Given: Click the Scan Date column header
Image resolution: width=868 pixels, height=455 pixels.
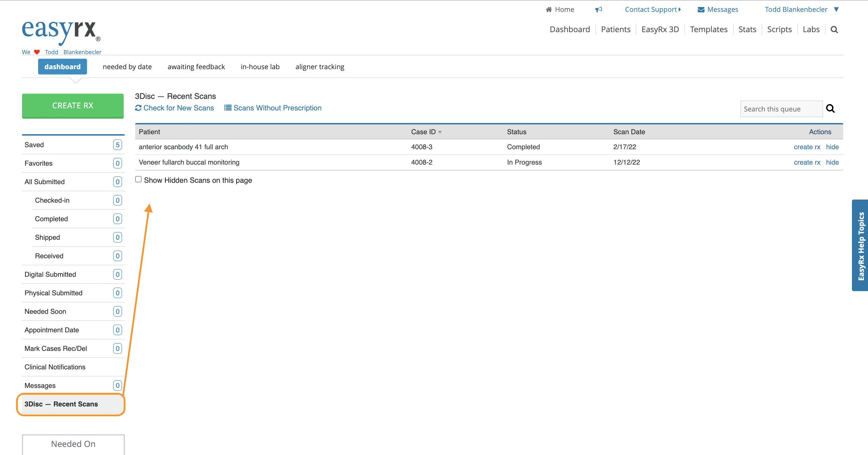Looking at the screenshot, I should coord(629,132).
